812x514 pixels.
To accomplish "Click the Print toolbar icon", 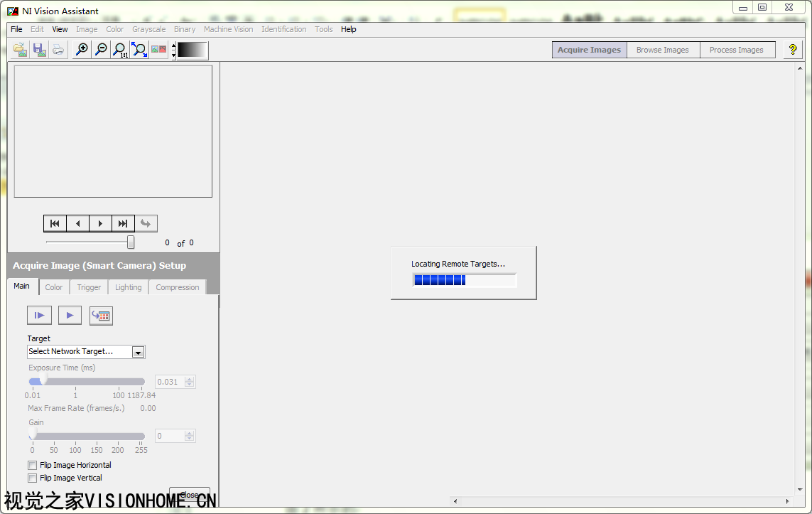I will tap(58, 50).
